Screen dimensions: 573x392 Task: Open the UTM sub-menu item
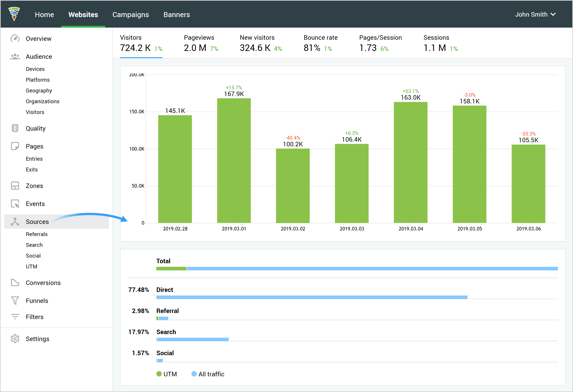[31, 266]
